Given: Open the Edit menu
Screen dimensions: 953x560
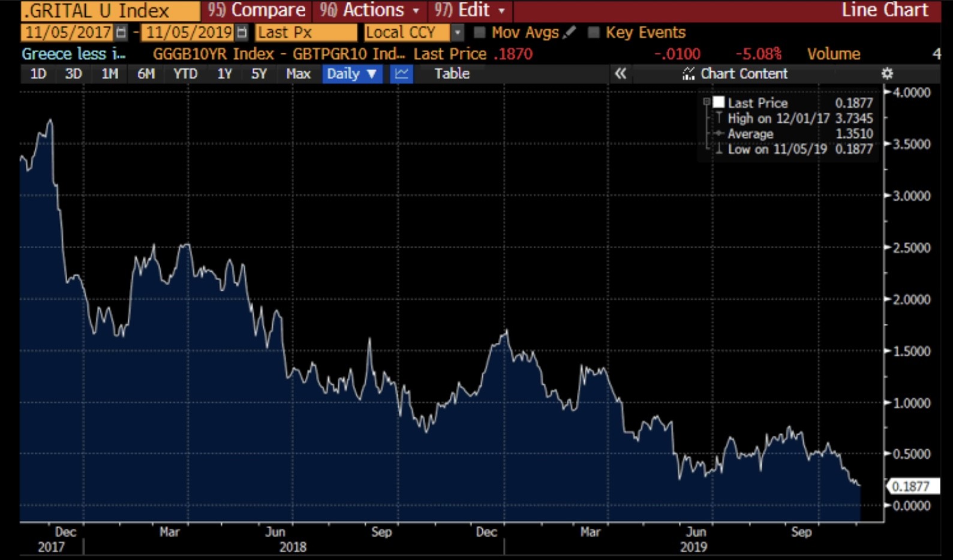Looking at the screenshot, I should click(470, 10).
